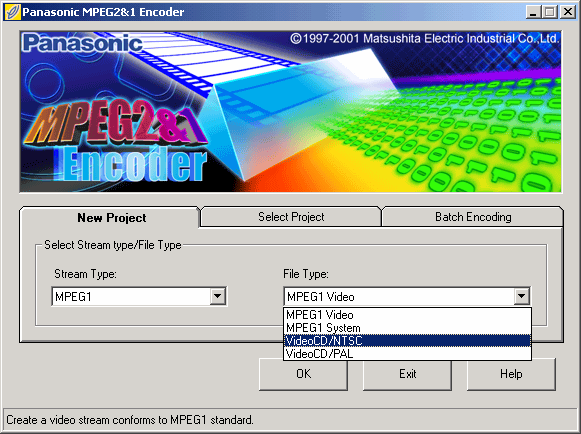Click the OK button

click(303, 374)
